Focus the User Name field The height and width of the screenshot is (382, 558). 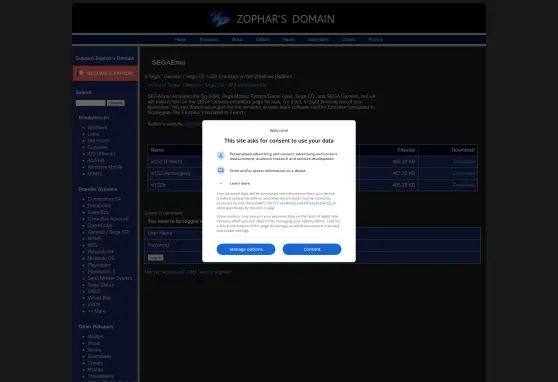click(x=312, y=233)
